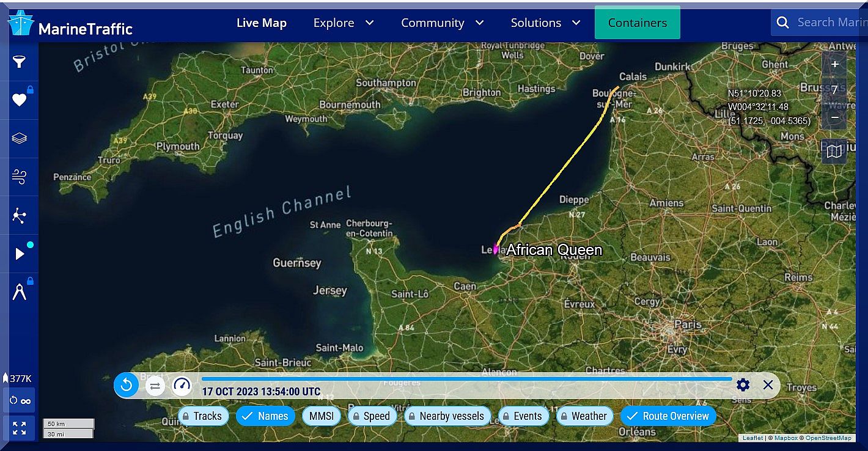Toggle the Route Overview option
The width and height of the screenshot is (868, 451).
[x=668, y=416]
